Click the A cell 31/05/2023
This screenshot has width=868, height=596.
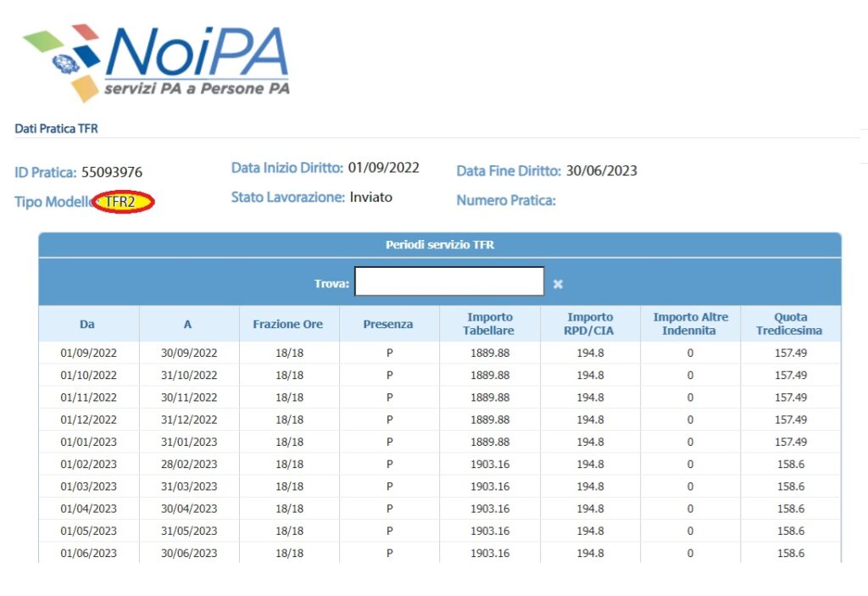pyautogui.click(x=189, y=531)
